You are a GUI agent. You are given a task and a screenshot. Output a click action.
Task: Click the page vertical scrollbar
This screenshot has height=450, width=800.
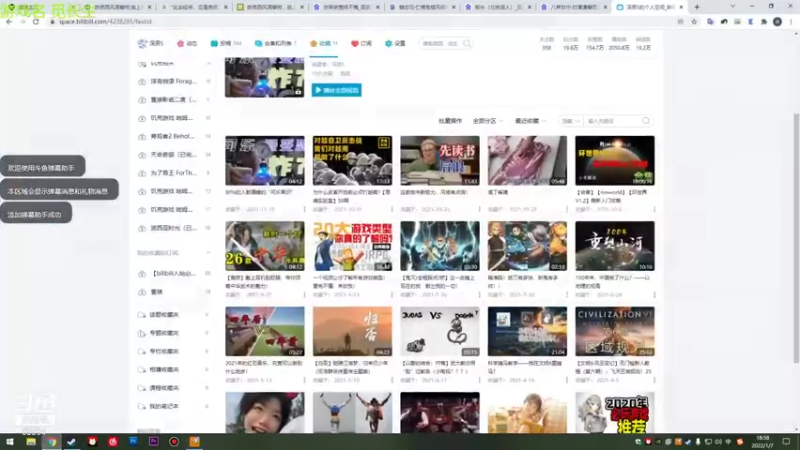796,237
